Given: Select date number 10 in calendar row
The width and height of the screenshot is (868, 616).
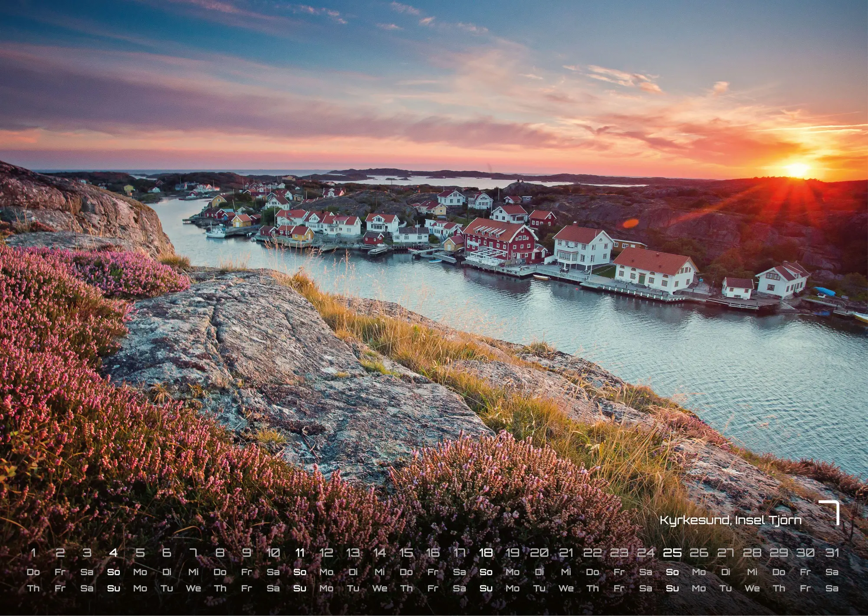Looking at the screenshot, I should (x=273, y=553).
